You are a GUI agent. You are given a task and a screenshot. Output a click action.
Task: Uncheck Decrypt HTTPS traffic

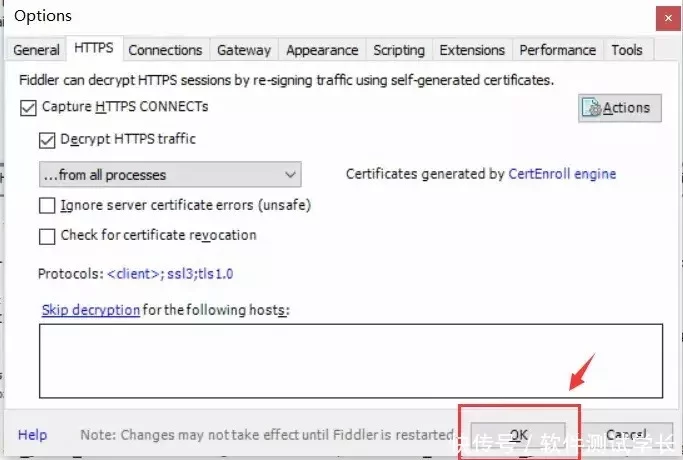click(47, 140)
